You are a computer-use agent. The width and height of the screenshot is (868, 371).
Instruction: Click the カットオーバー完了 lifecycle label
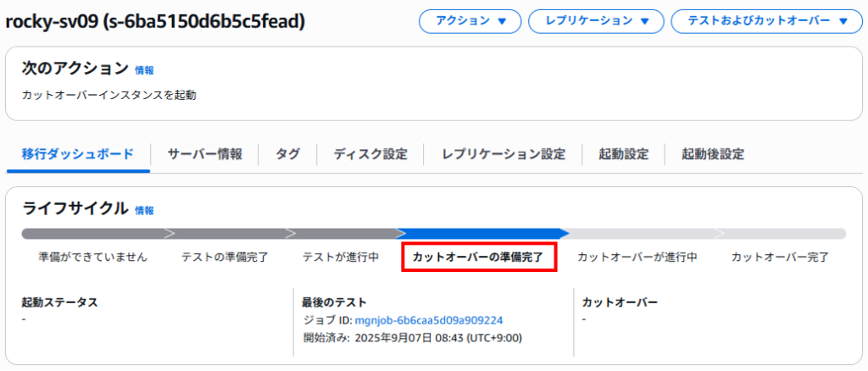[780, 257]
